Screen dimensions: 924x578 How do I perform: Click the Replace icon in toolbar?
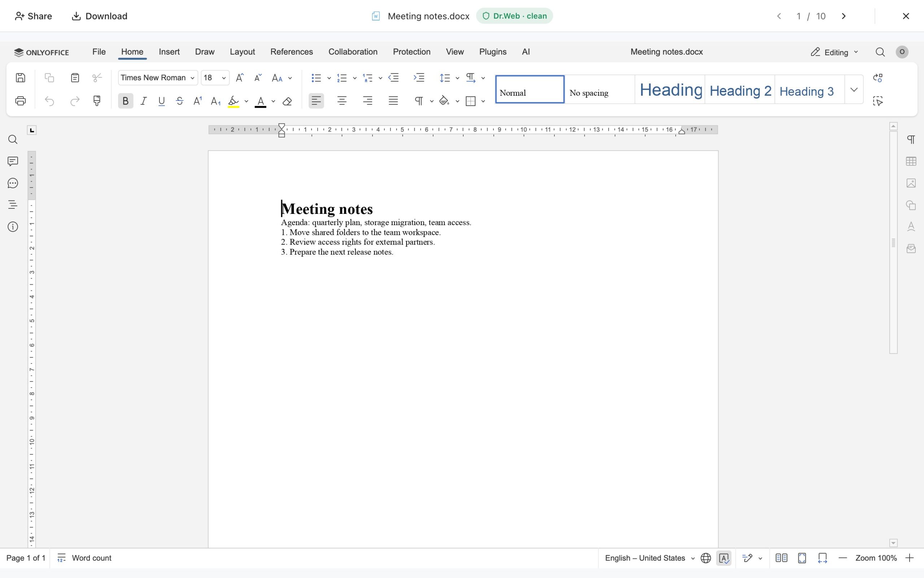[x=878, y=78]
